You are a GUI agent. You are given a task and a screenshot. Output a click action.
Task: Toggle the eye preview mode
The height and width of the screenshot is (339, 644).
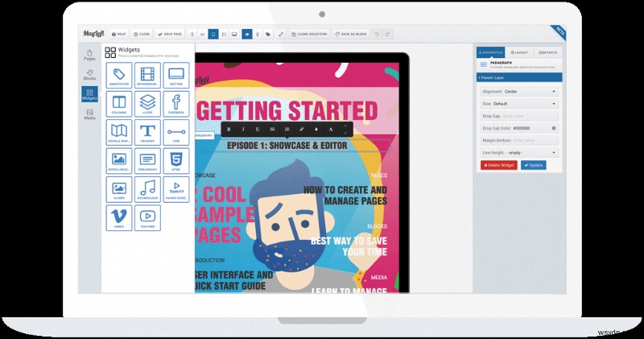(247, 34)
